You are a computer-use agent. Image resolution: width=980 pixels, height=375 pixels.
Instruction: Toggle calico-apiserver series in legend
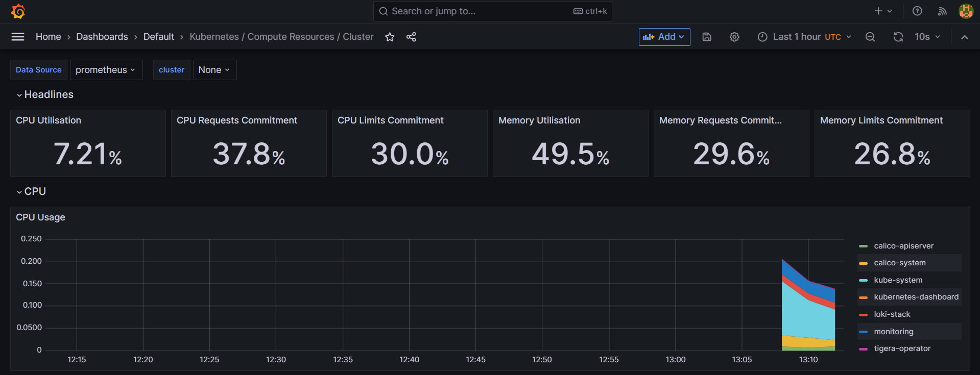(x=903, y=246)
